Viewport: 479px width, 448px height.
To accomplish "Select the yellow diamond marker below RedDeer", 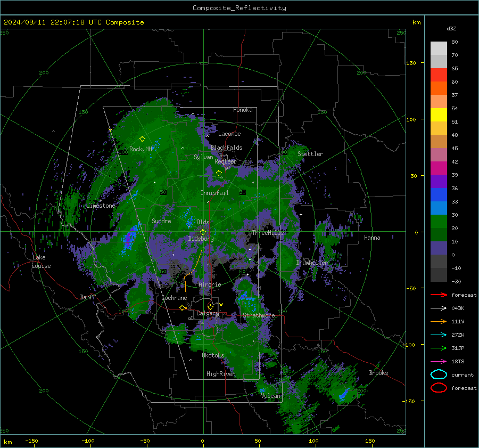I will (x=219, y=173).
